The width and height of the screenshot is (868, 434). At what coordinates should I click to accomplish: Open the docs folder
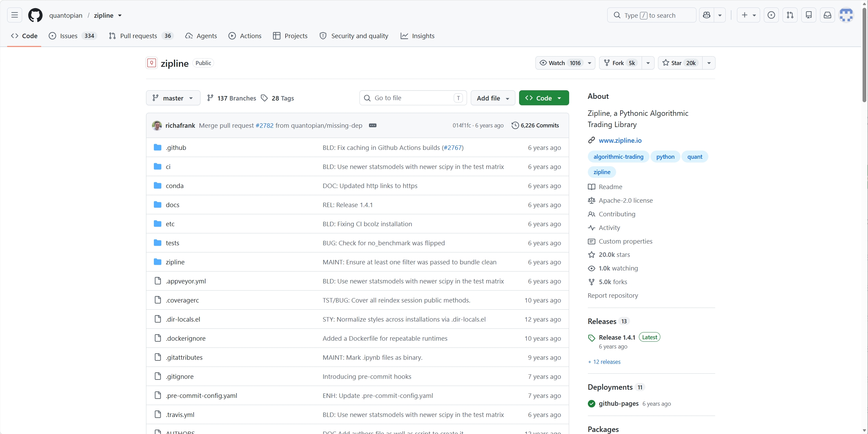click(172, 205)
